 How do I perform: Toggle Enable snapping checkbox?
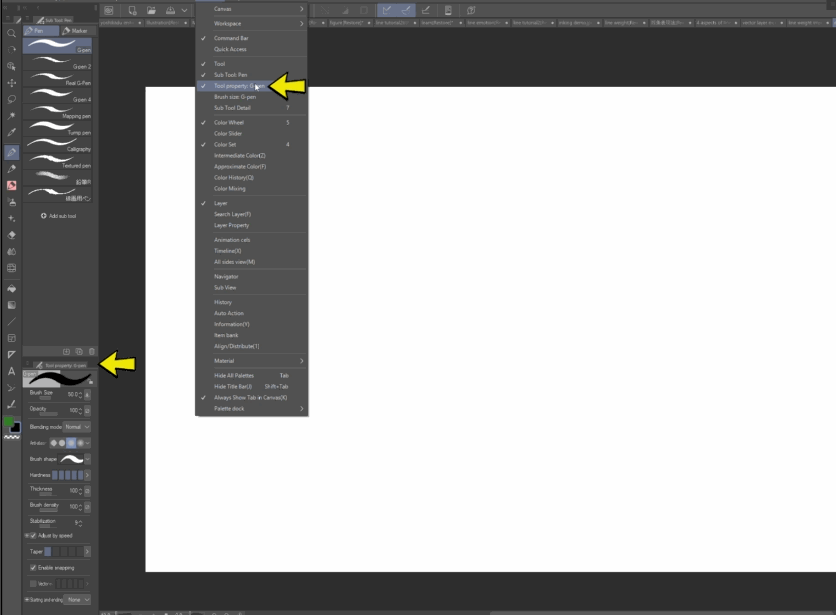[33, 568]
